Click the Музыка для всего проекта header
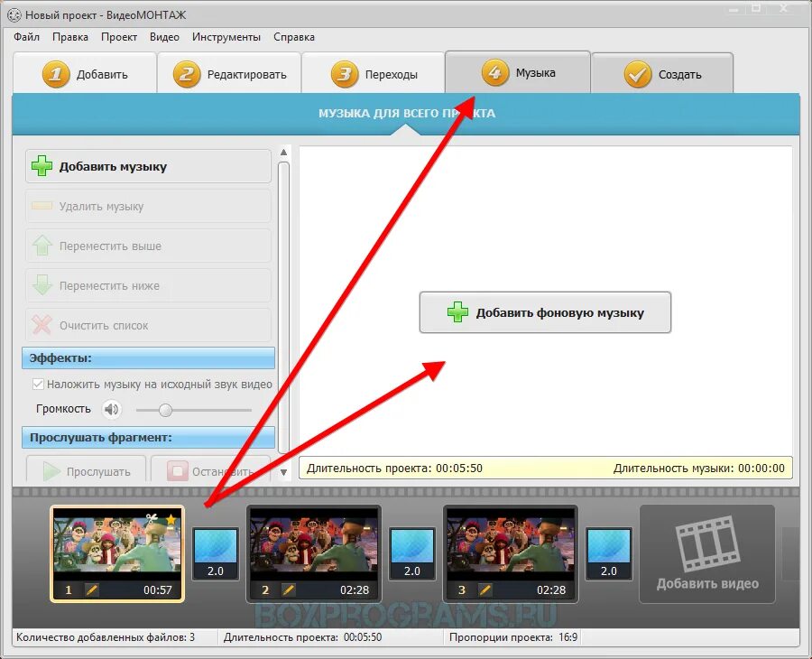Screen dimensions: 812x659 pos(407,114)
